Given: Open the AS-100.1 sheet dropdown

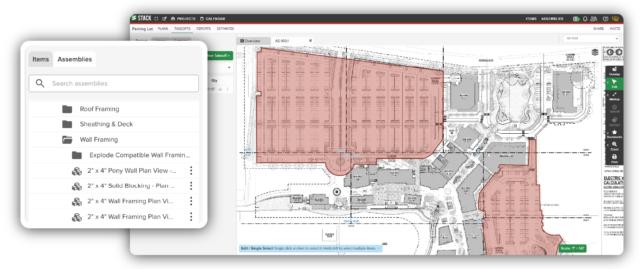Looking at the screenshot, I should [591, 39].
